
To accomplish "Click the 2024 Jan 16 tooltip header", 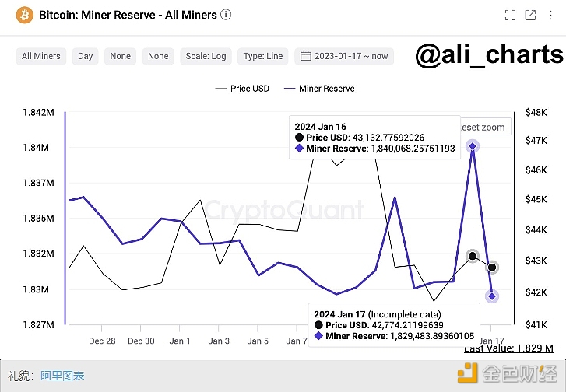I will coord(321,127).
